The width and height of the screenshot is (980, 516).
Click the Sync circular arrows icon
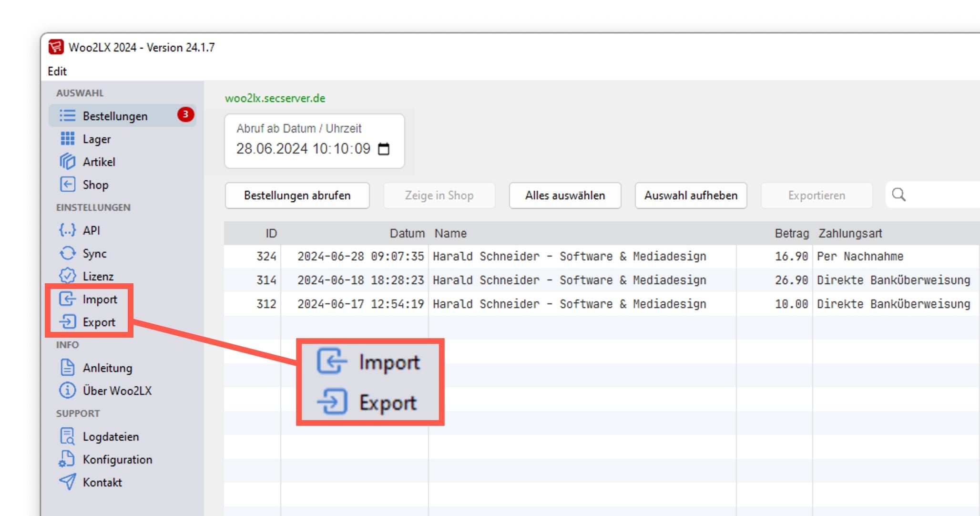pyautogui.click(x=67, y=253)
